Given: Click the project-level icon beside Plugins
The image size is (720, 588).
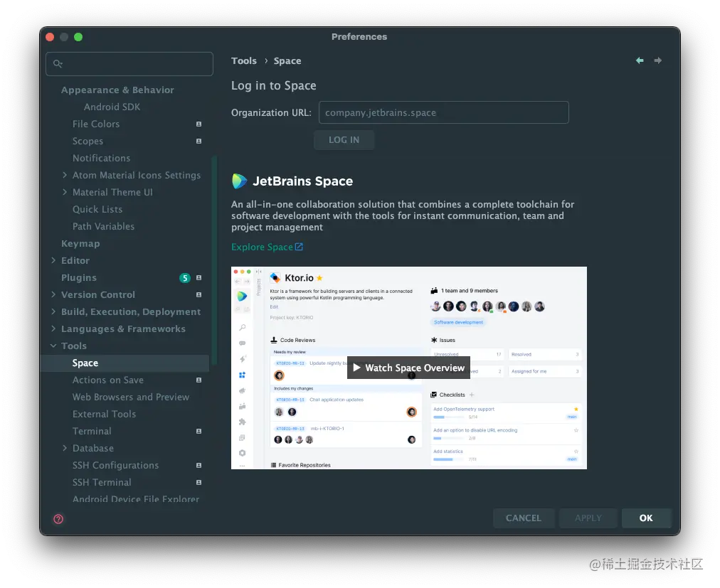Looking at the screenshot, I should point(198,278).
